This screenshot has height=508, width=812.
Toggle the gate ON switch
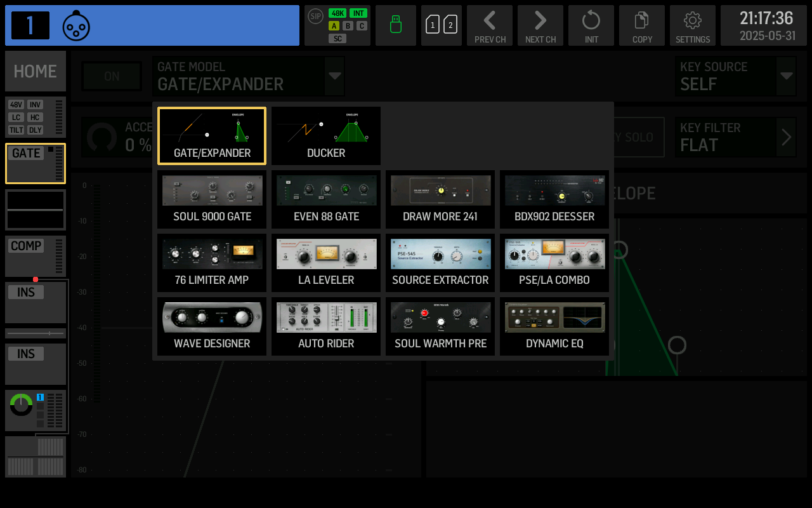[x=112, y=76]
